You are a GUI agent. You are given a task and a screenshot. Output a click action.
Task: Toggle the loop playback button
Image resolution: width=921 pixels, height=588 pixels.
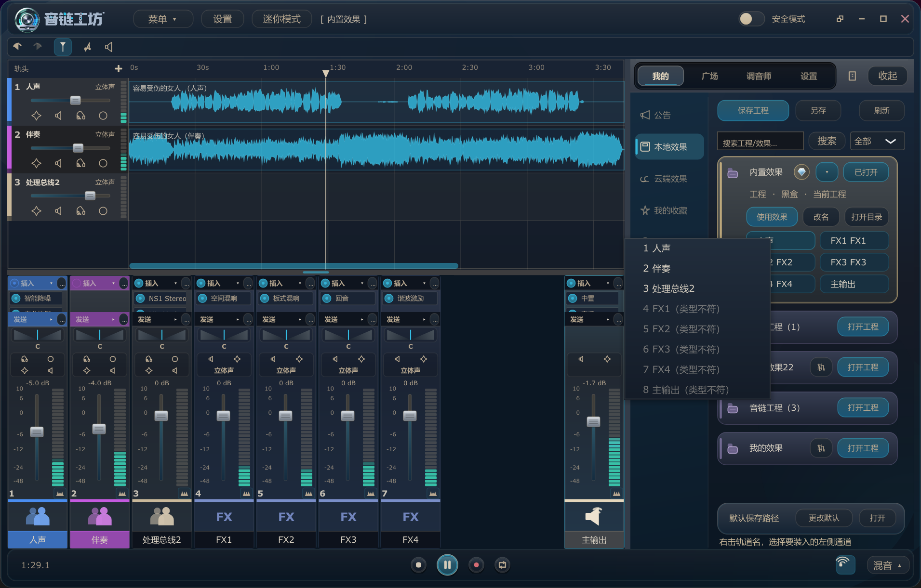[x=502, y=565]
